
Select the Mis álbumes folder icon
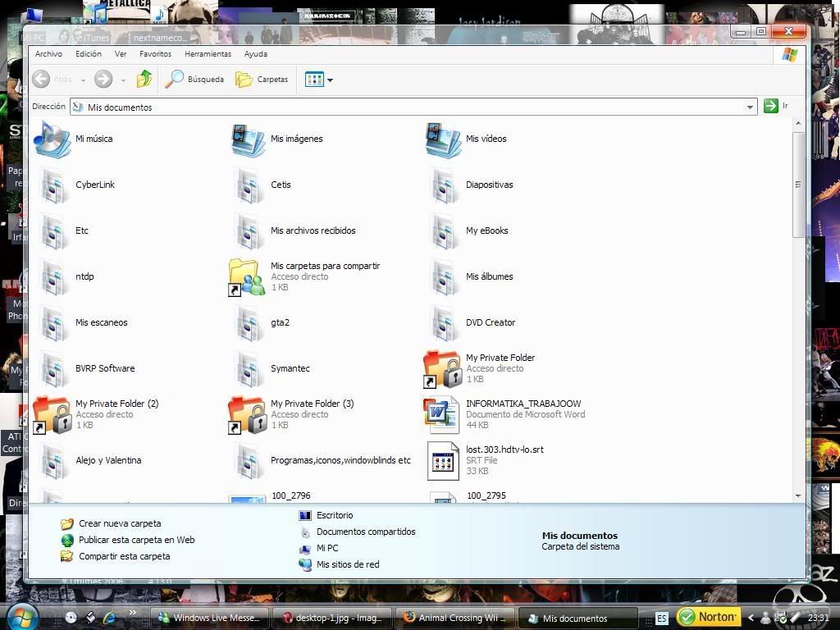[x=444, y=277]
